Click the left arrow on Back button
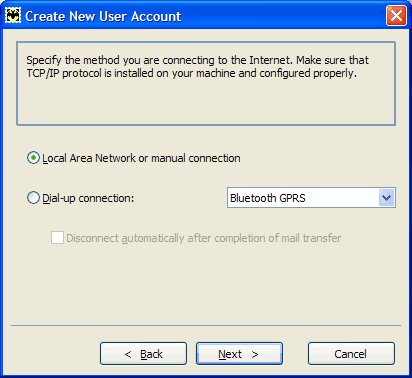Image resolution: width=412 pixels, height=378 pixels. pyautogui.click(x=128, y=354)
